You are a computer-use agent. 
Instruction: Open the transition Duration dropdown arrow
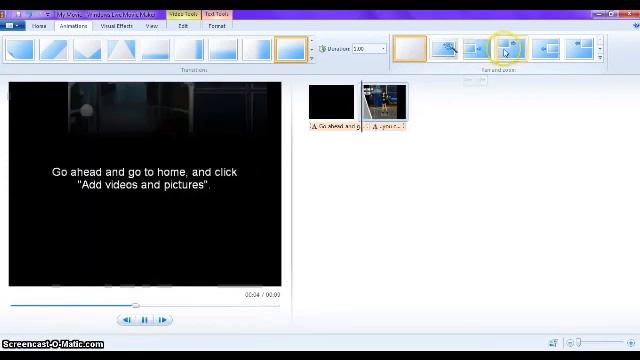click(383, 49)
